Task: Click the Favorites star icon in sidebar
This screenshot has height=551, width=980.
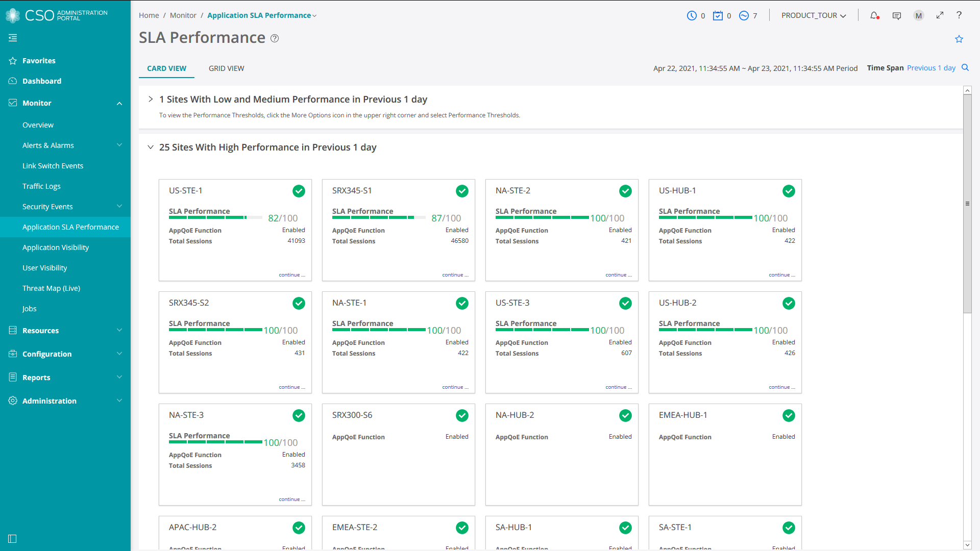Action: (13, 61)
